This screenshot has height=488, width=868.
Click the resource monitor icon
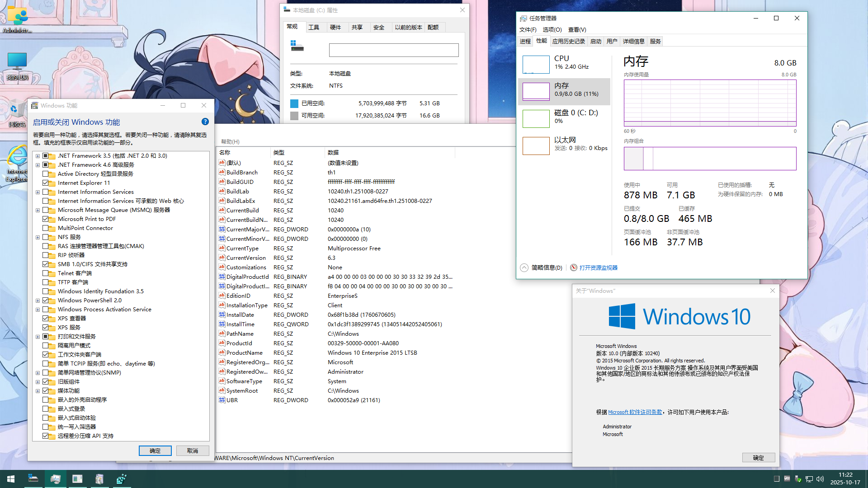[574, 267]
